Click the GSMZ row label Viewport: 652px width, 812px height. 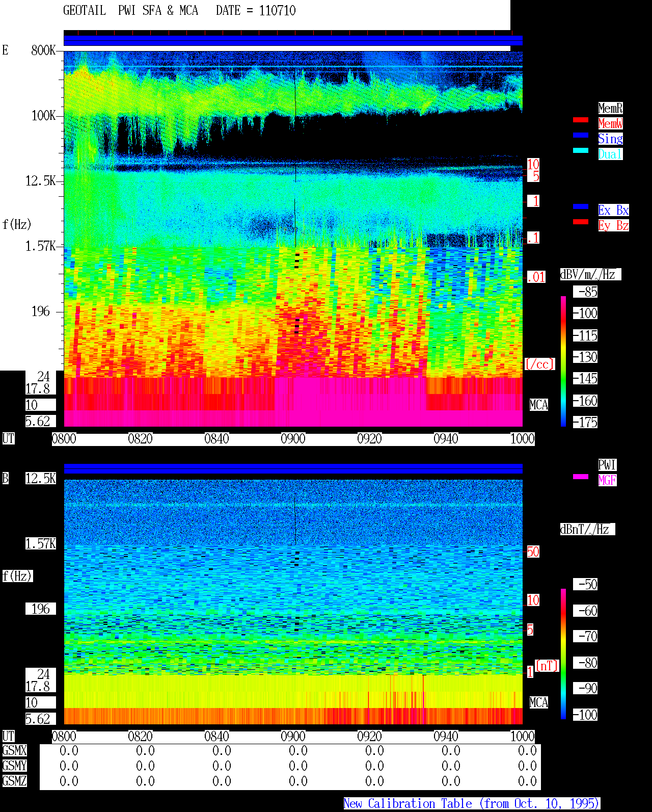tap(15, 781)
